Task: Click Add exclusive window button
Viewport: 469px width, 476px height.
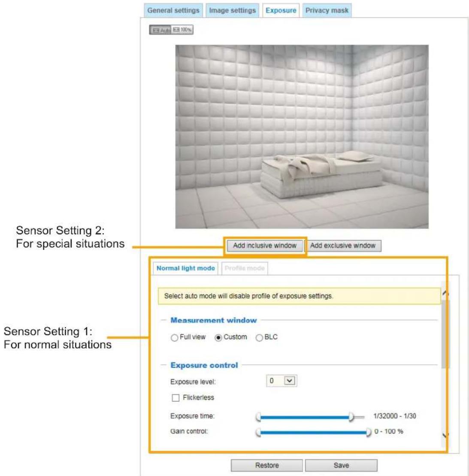Action: pos(343,246)
